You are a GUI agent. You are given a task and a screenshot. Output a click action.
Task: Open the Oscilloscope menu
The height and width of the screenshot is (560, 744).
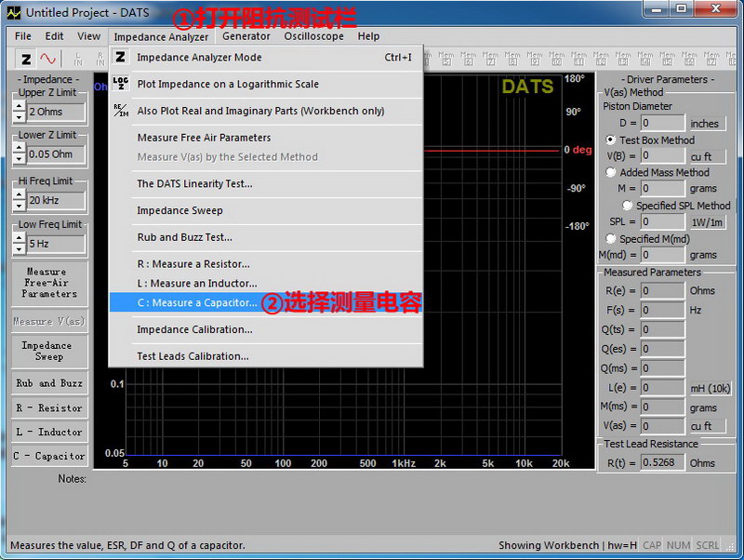(313, 36)
